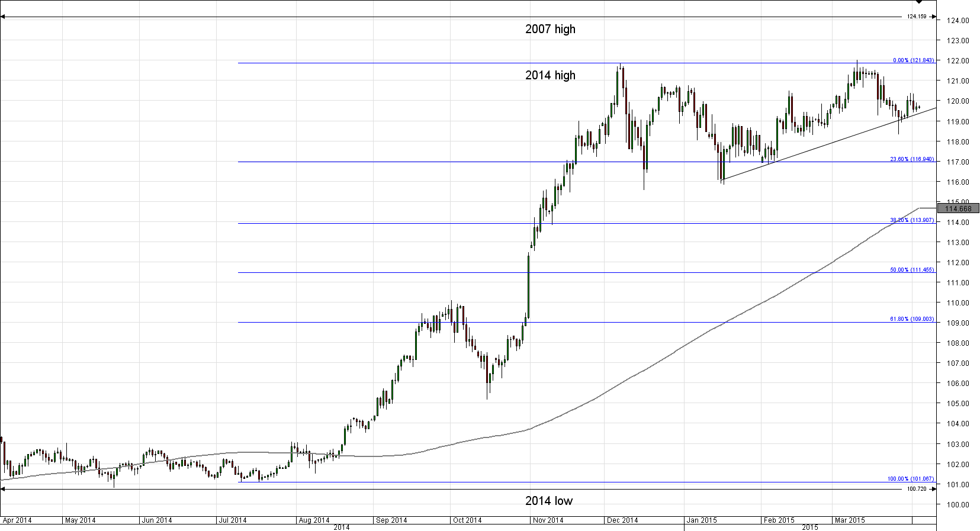
Task: Click the May 2014 time axis label
Action: pos(80,520)
